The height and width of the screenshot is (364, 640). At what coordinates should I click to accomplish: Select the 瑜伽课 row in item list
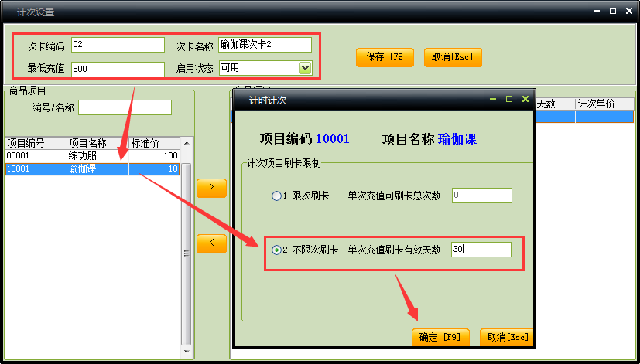tap(92, 168)
